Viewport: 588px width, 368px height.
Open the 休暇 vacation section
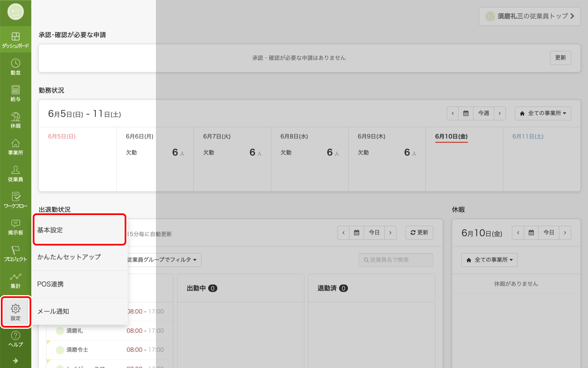[x=16, y=120]
